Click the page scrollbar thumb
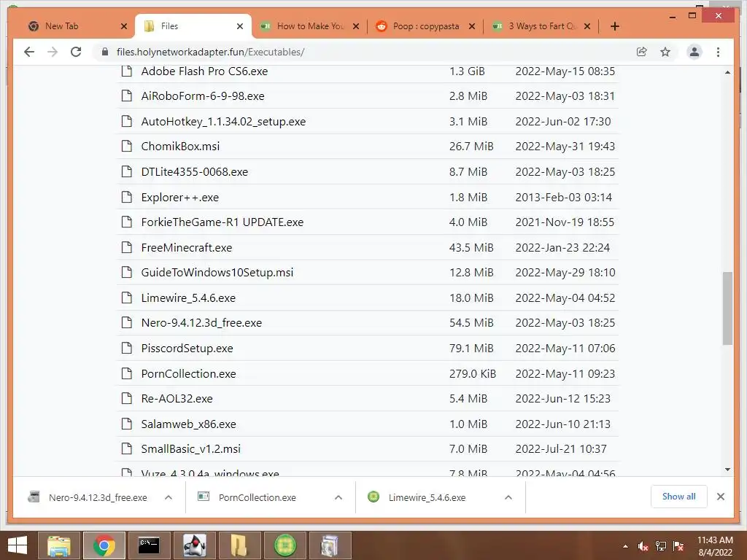747x560 pixels. [727, 308]
